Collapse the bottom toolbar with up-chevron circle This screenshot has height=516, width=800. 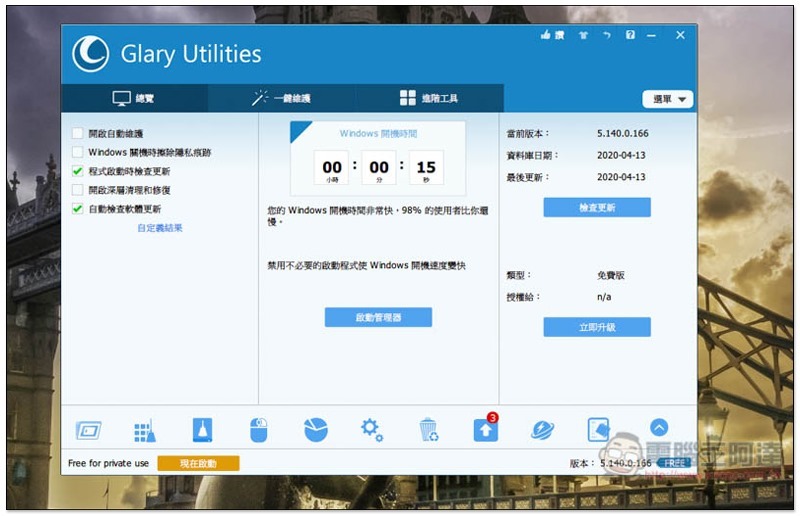coord(659,427)
